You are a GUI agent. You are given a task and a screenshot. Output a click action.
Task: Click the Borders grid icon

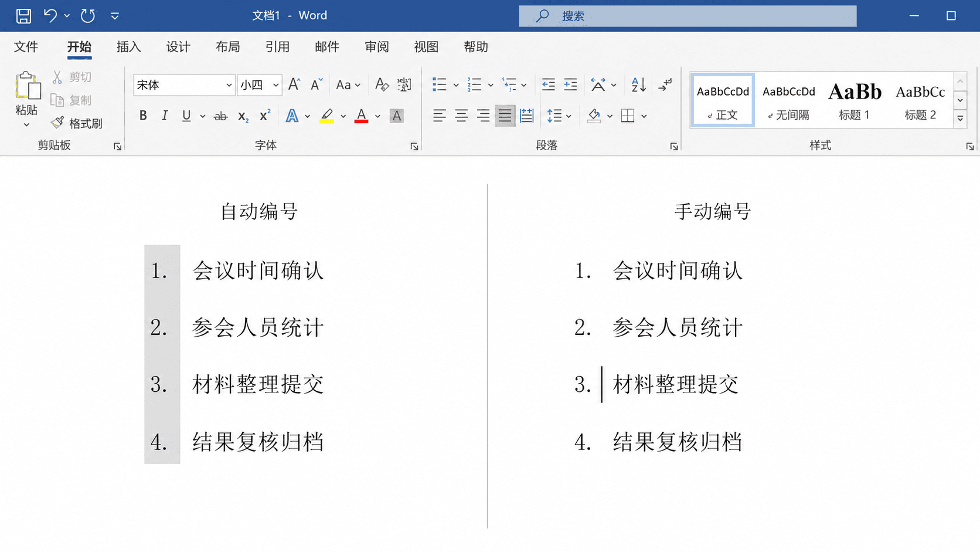[628, 116]
